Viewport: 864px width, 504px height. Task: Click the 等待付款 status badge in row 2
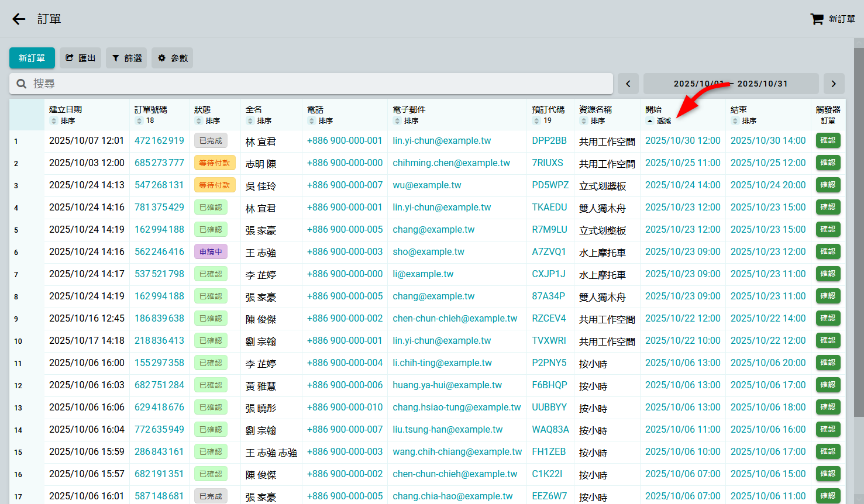[x=215, y=163]
